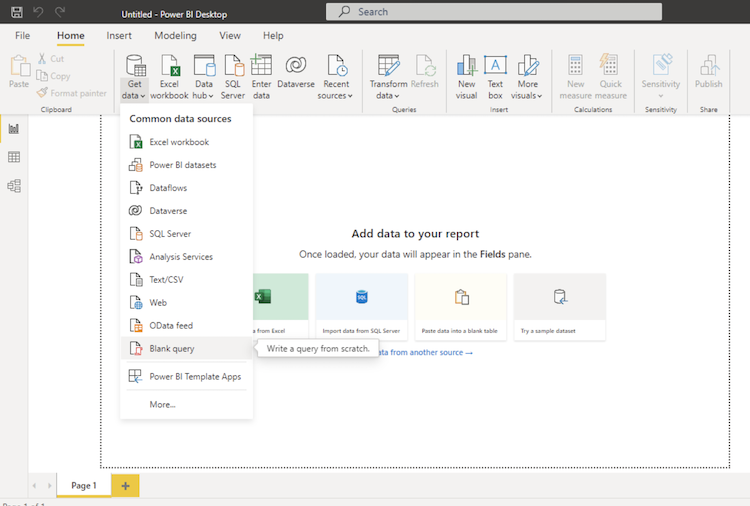Open Power BI Template Apps
The width and height of the screenshot is (750, 506).
click(187, 377)
